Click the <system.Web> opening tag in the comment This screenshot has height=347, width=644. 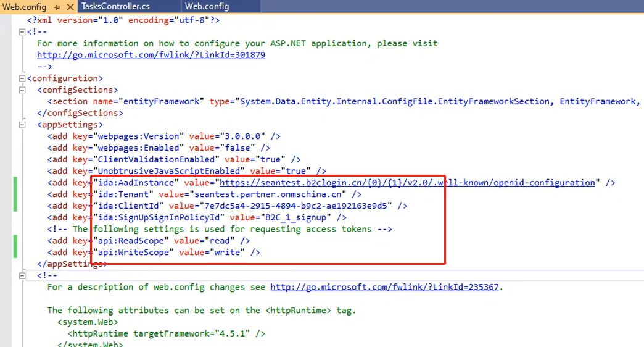pos(88,322)
